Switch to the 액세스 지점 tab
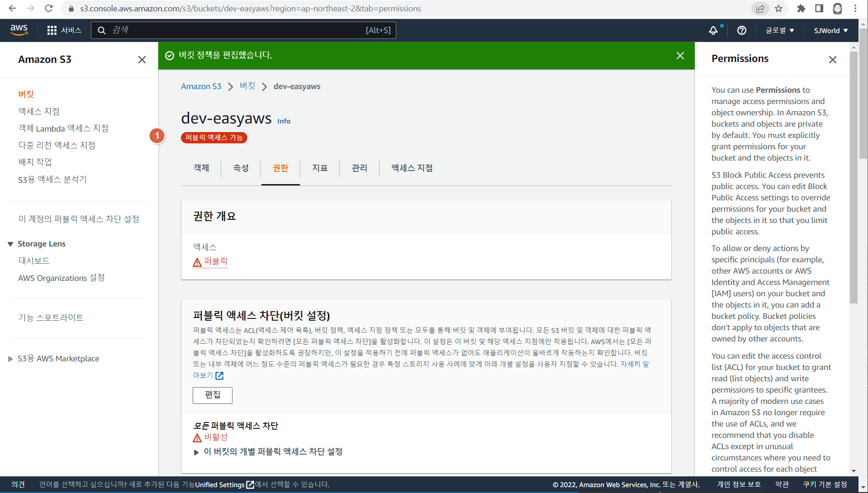Image resolution: width=868 pixels, height=493 pixels. coord(412,168)
